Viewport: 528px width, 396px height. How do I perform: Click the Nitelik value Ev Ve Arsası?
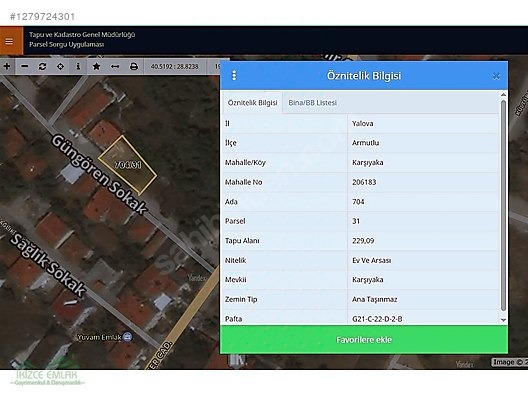click(x=371, y=260)
